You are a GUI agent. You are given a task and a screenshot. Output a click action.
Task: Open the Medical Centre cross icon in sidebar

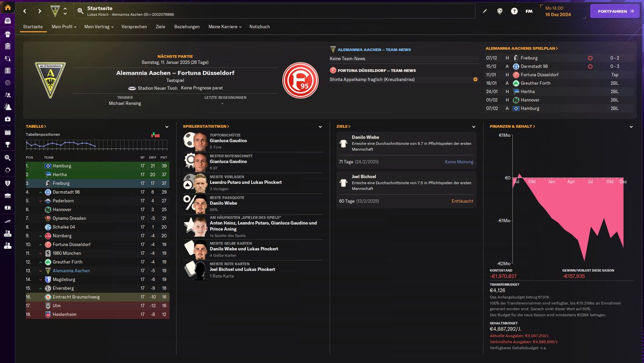tap(8, 119)
